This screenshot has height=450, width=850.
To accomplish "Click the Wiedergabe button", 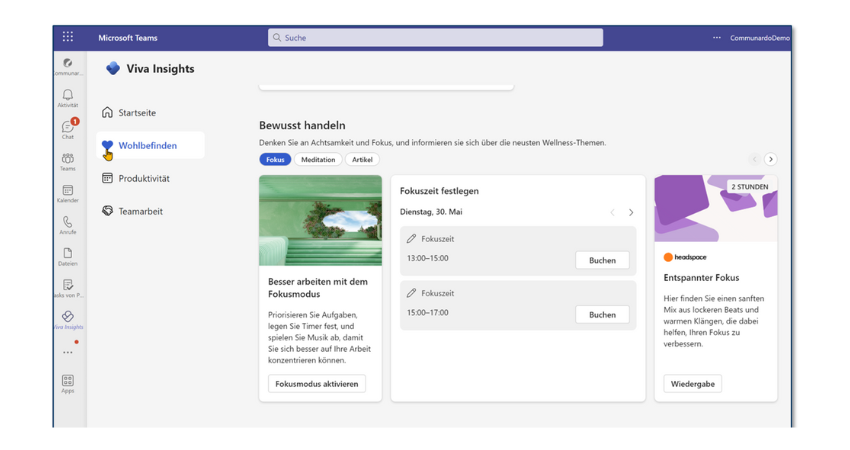I will point(692,384).
